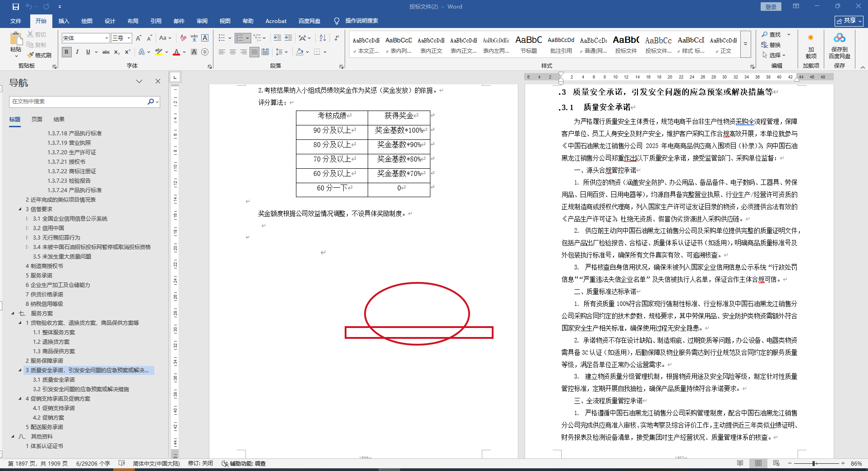Open the borders tool

click(317, 52)
